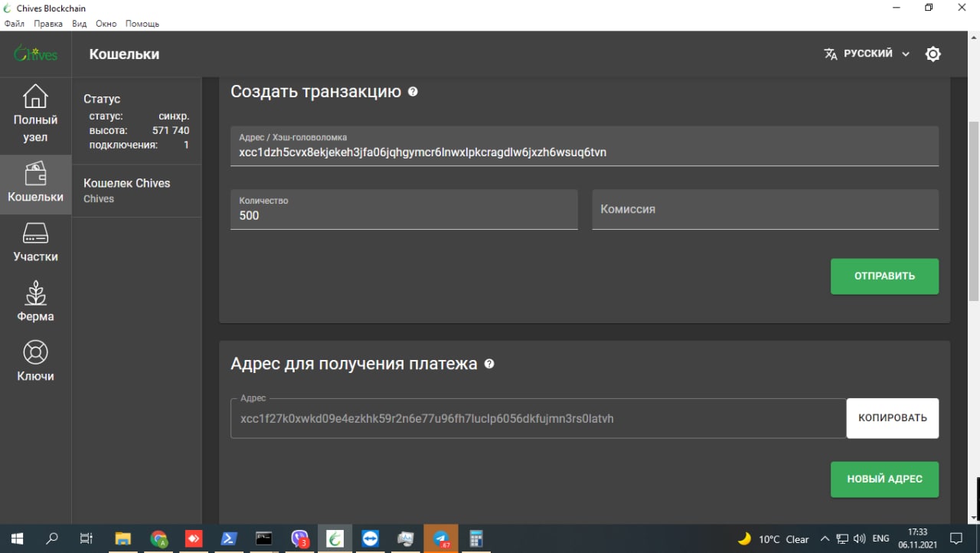Click the ОТПРАВИТЬ send button
The image size is (980, 553).
pos(884,276)
